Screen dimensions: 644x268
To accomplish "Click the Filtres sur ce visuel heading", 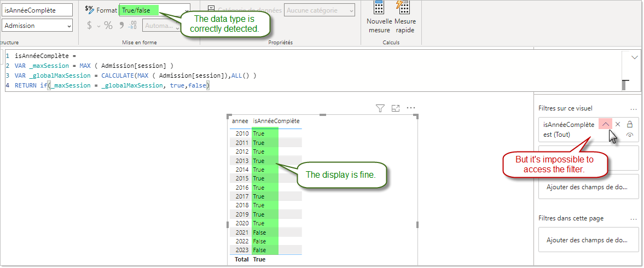I will (566, 109).
